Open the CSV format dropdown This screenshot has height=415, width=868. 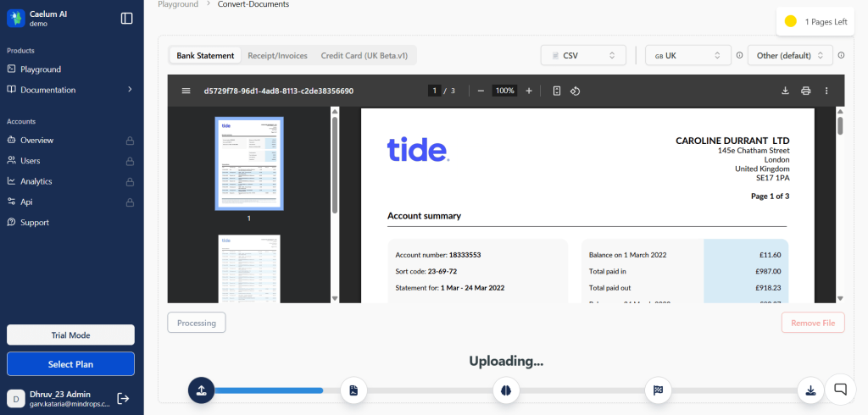coord(583,55)
